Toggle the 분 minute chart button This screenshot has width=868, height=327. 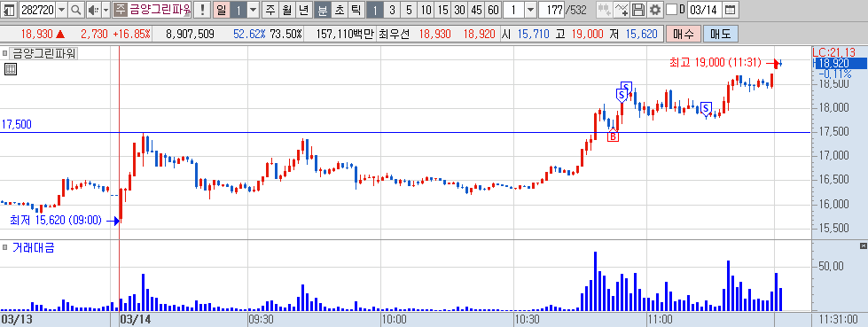tap(322, 10)
